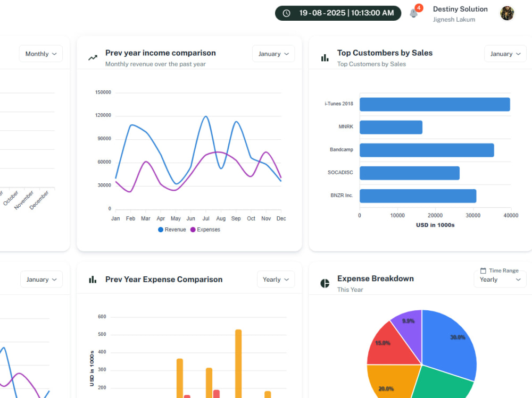The height and width of the screenshot is (398, 532).
Task: Click the Monthly revenue over the past year subtitle
Action: (155, 64)
